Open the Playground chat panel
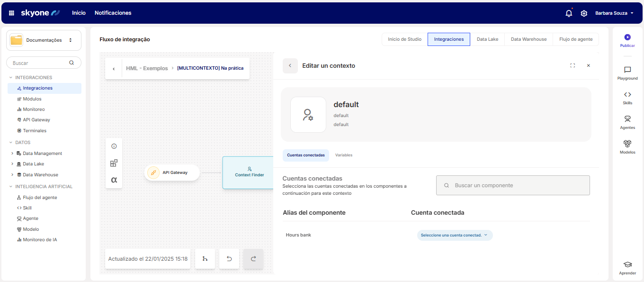Screen dimensions: 644x282 (x=627, y=70)
